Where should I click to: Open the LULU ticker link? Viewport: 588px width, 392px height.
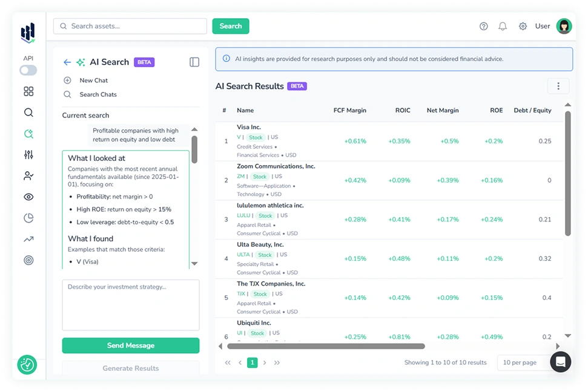243,215
